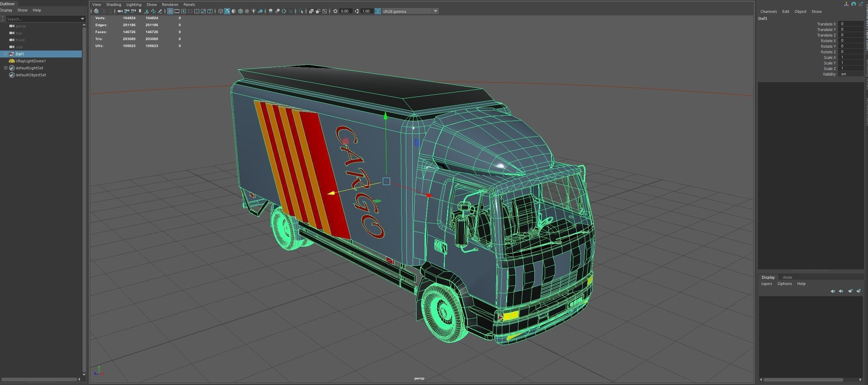This screenshot has height=385, width=868.
Task: Toggle Textured display icon
Action: [x=247, y=11]
